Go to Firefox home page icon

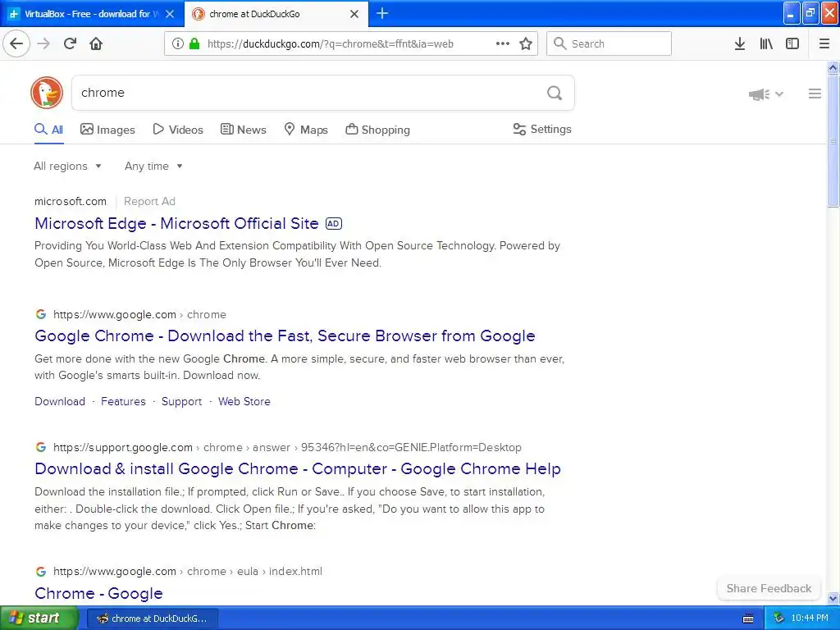tap(96, 44)
